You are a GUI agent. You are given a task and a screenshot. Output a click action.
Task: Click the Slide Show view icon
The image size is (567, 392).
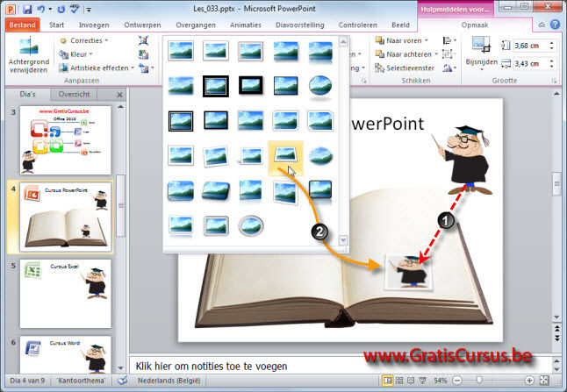(x=422, y=381)
